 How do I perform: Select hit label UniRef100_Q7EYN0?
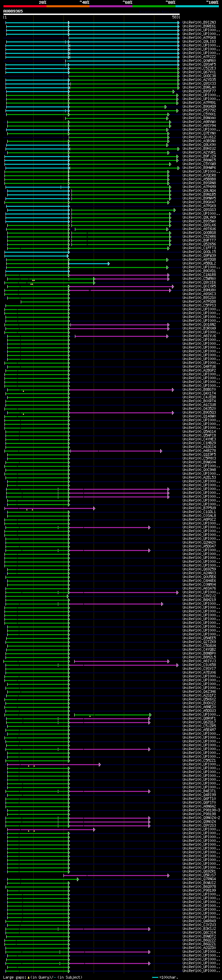point(199,133)
